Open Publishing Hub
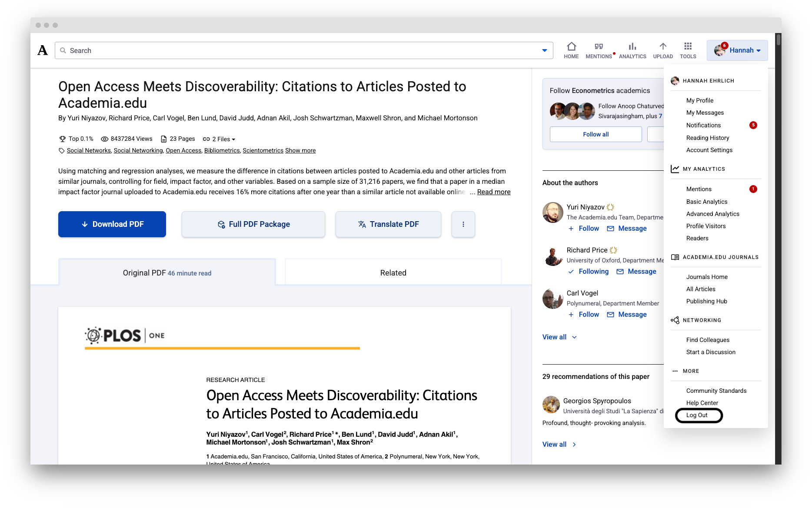 point(707,301)
